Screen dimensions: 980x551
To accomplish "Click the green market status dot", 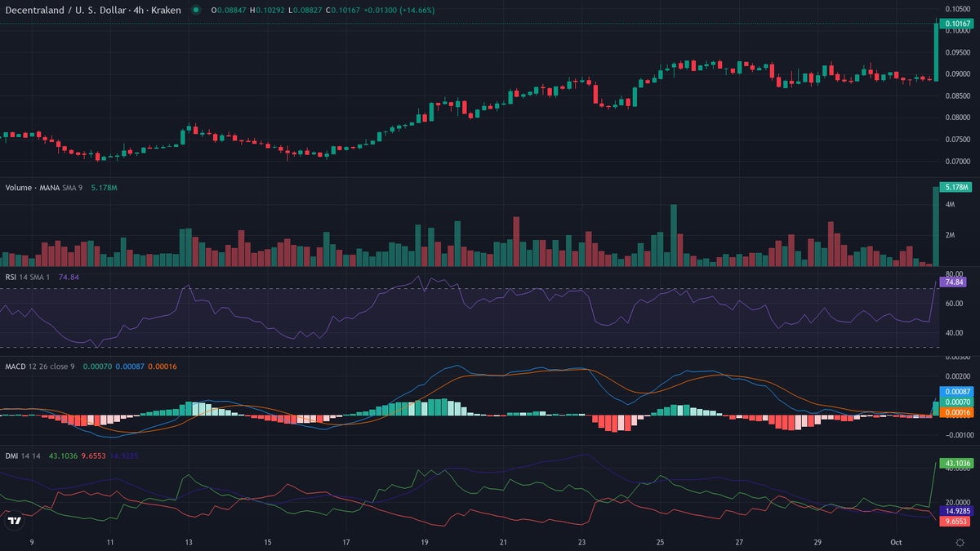I will tap(196, 10).
